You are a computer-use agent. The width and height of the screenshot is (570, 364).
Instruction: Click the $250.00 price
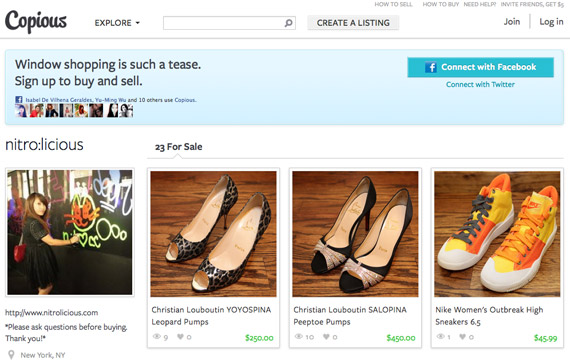[x=259, y=338]
